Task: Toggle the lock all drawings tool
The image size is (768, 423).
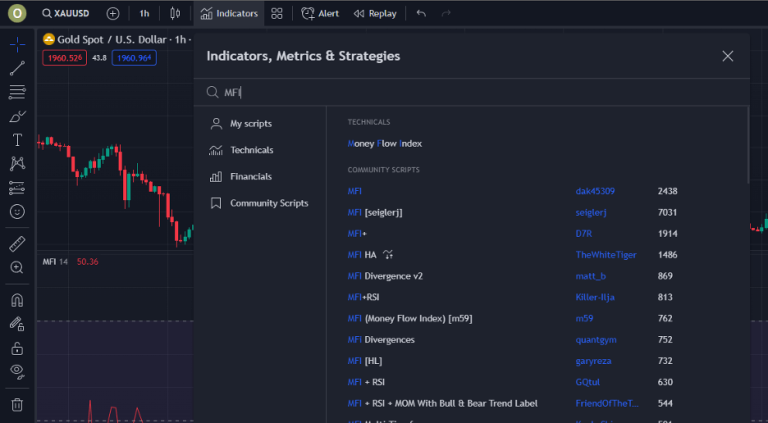Action: [17, 348]
